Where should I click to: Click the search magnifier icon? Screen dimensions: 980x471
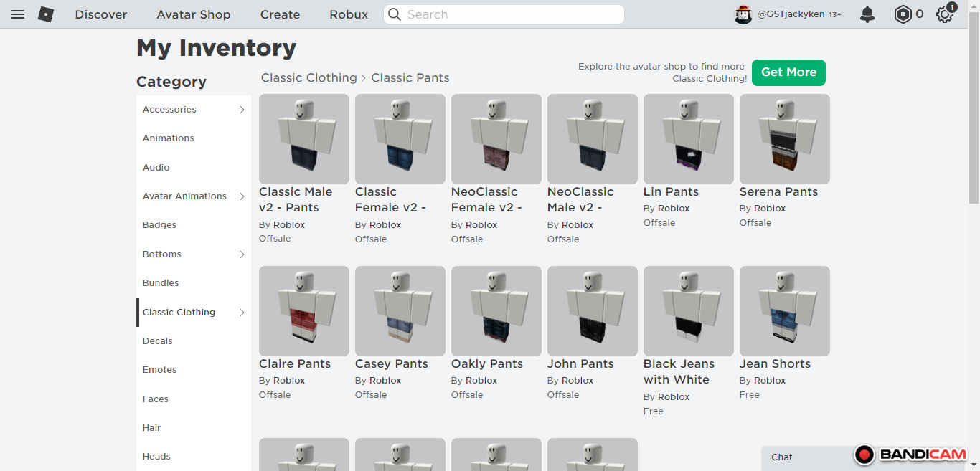(x=395, y=14)
